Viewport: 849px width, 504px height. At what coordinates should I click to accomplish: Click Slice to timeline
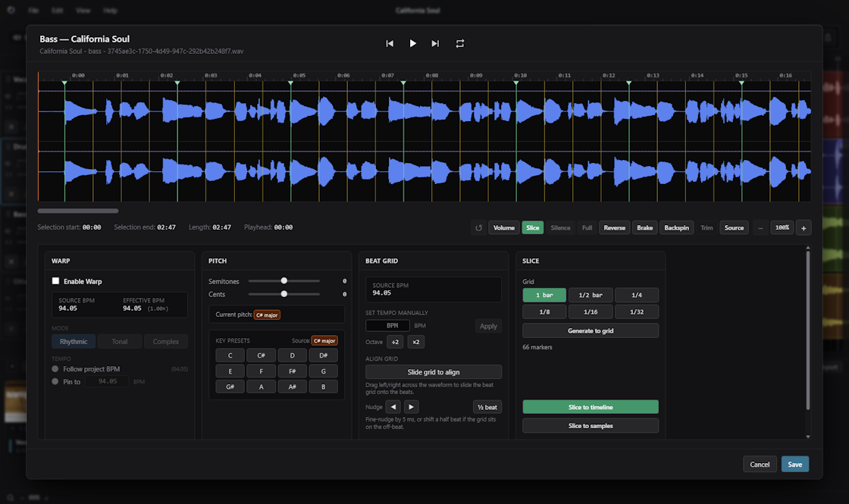(x=591, y=407)
